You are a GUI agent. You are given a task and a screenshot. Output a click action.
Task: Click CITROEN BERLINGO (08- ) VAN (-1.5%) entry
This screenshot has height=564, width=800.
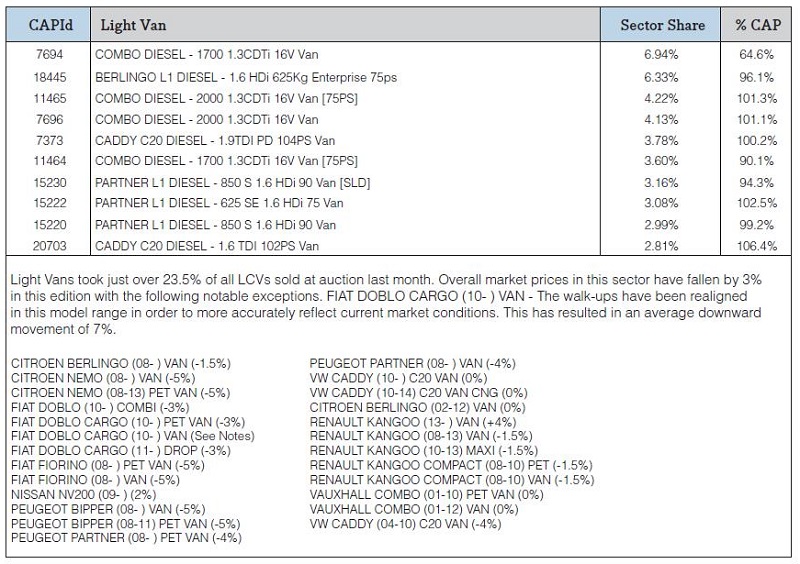click(x=121, y=363)
